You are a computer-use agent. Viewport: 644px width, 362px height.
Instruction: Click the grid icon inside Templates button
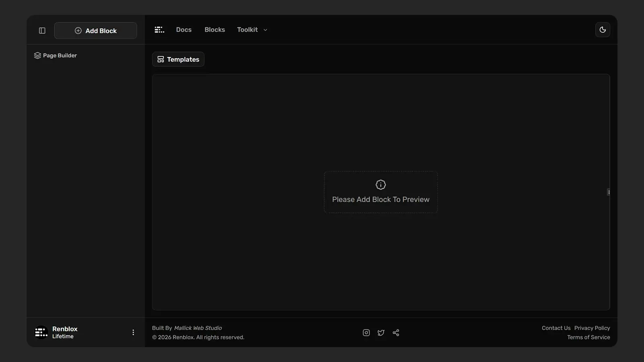coord(161,59)
